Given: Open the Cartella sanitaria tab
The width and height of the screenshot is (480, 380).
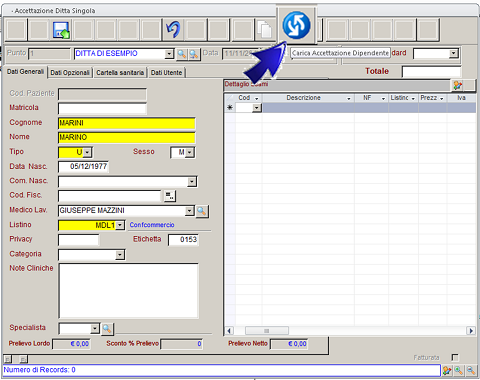Looking at the screenshot, I should 120,73.
